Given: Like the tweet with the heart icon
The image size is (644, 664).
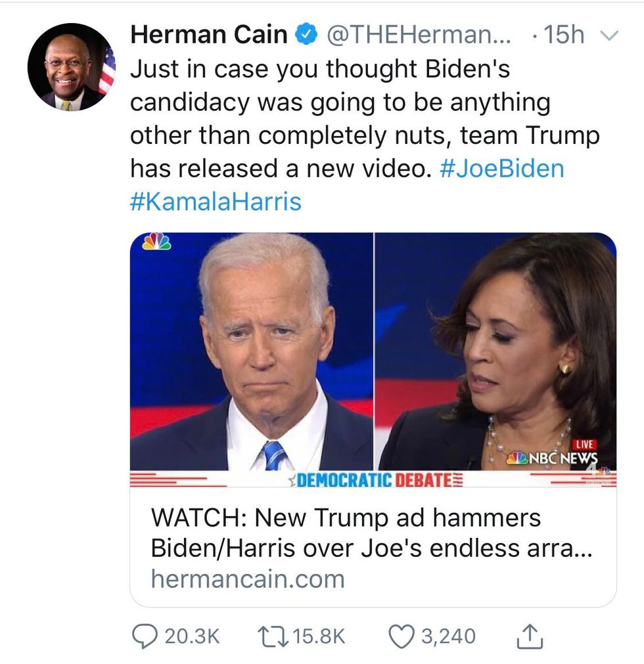Looking at the screenshot, I should point(401,636).
